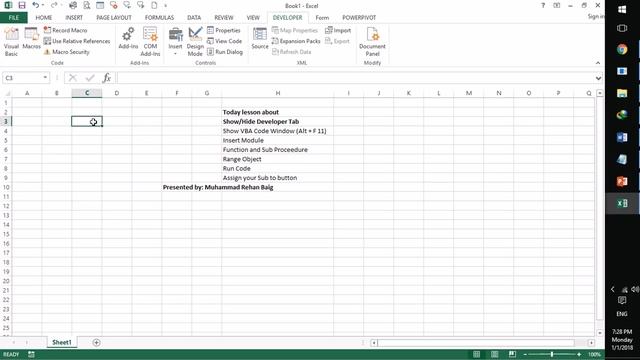Switch to Page Break Preview
Image resolution: width=640 pixels, height=360 pixels.
pos(513,354)
